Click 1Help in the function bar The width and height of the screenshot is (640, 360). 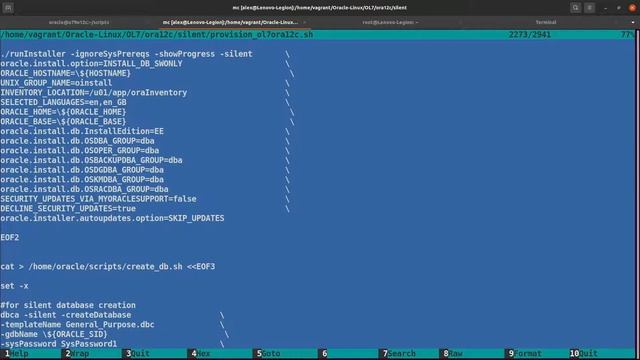click(16, 353)
